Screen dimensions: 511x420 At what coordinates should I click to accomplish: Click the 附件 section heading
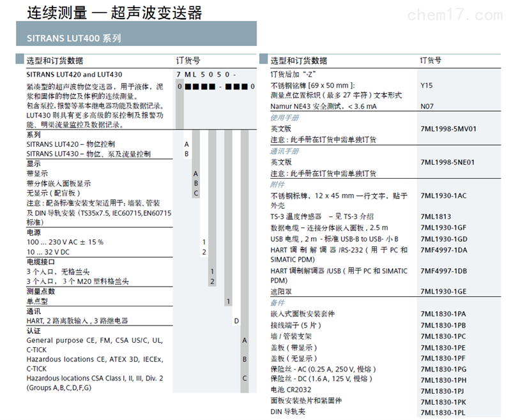click(277, 185)
